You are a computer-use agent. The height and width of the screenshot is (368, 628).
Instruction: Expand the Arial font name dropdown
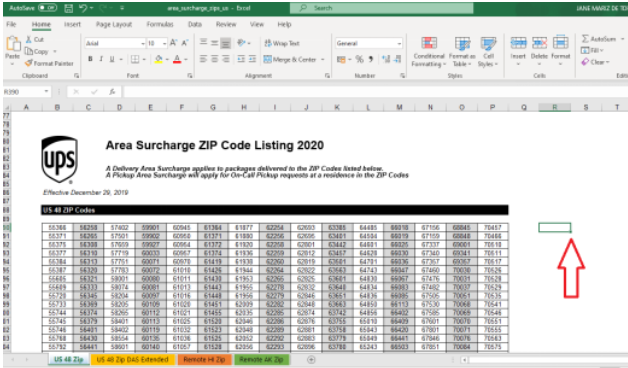[143, 43]
